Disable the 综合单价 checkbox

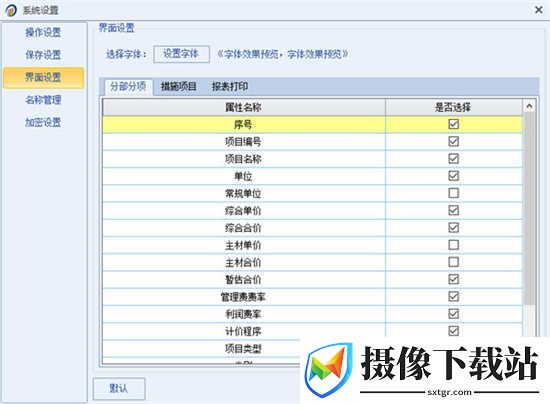tap(453, 210)
